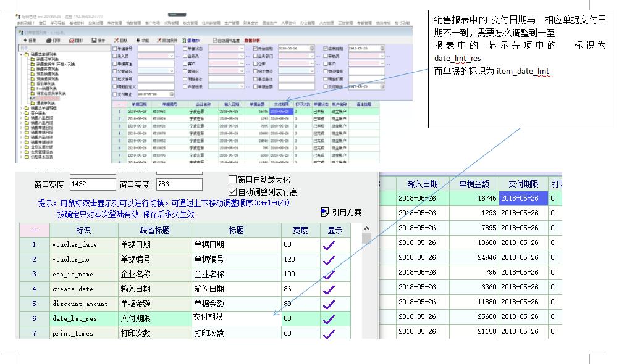This screenshot has width=619, height=364.
Task: Expand the 客户报表 tree folder
Action: point(22,114)
